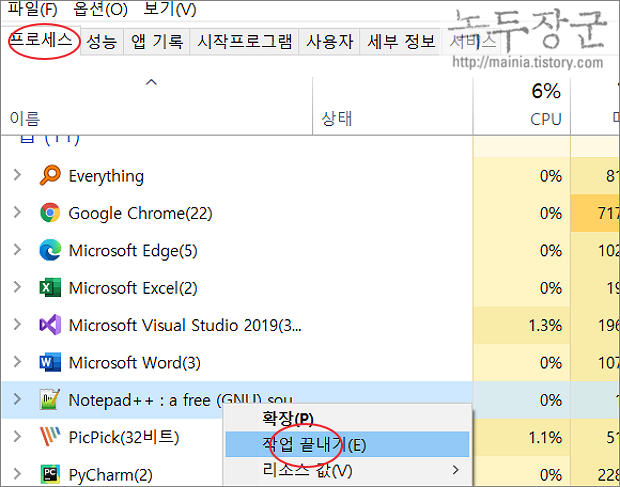Expand the Microsoft Word(3) process group

pyautogui.click(x=17, y=362)
